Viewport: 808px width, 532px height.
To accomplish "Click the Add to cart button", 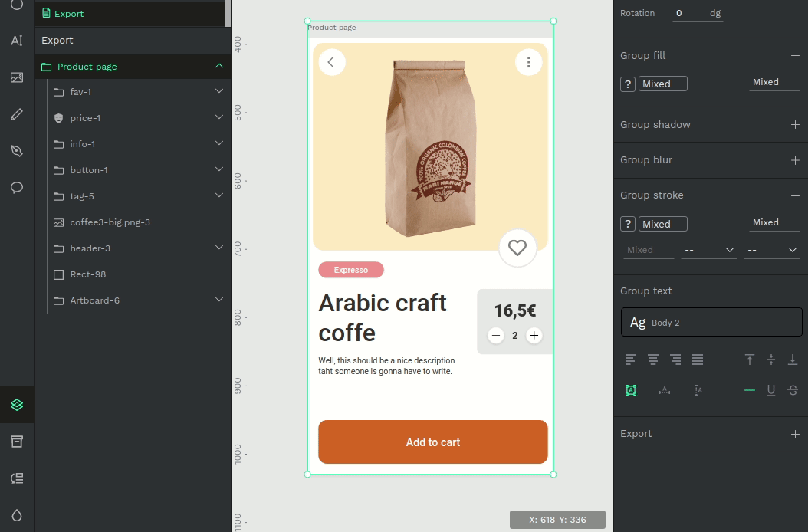I will (x=433, y=442).
